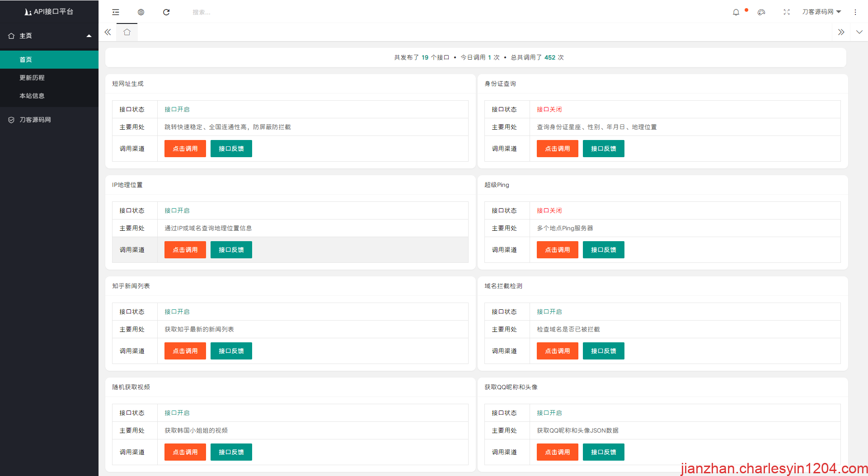Image resolution: width=868 pixels, height=476 pixels.
Task: Click the orange notification indicator dot
Action: tap(746, 9)
